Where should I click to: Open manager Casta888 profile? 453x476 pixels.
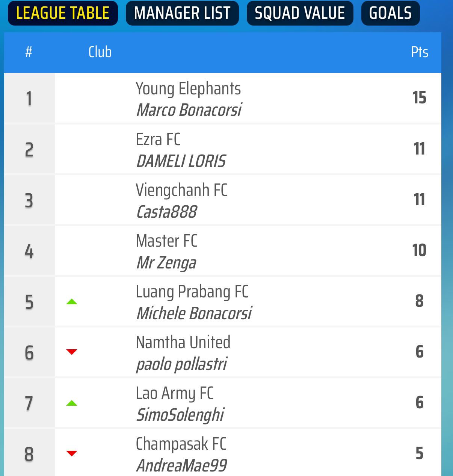coord(166,212)
